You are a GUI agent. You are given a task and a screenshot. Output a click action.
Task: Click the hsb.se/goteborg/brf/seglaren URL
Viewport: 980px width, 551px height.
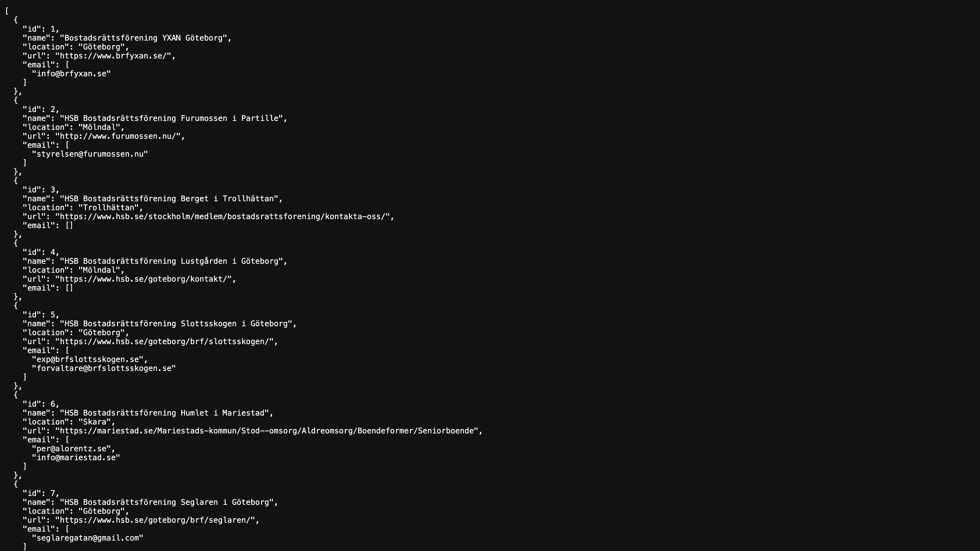tap(157, 520)
